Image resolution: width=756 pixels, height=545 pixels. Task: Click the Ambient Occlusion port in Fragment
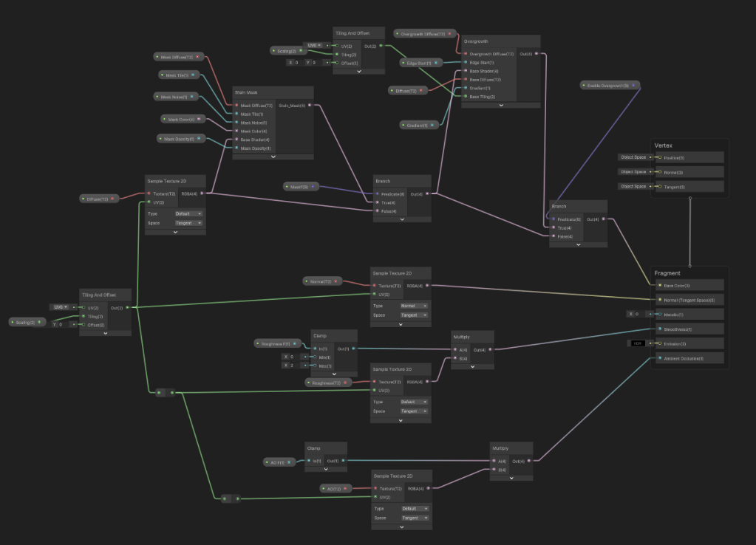point(660,358)
